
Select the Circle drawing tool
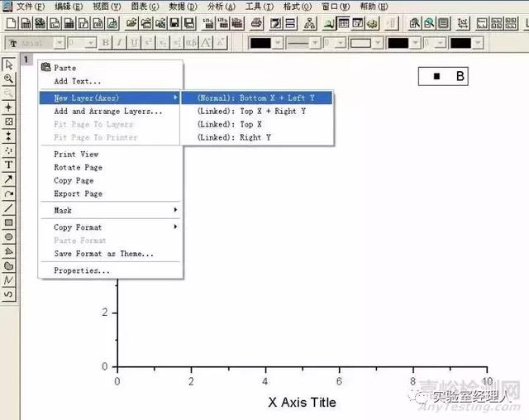coord(9,237)
